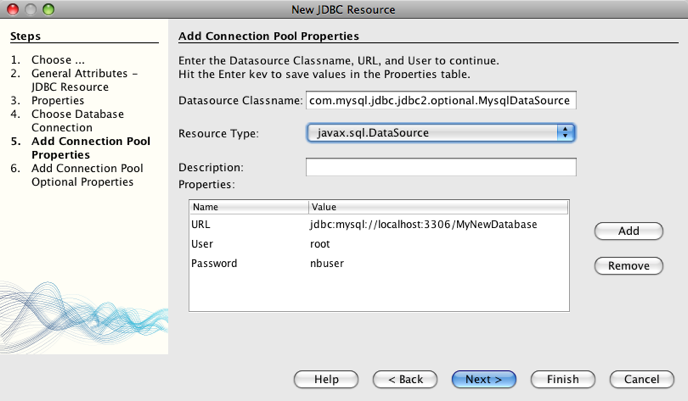Click the Next > button

coord(484,379)
